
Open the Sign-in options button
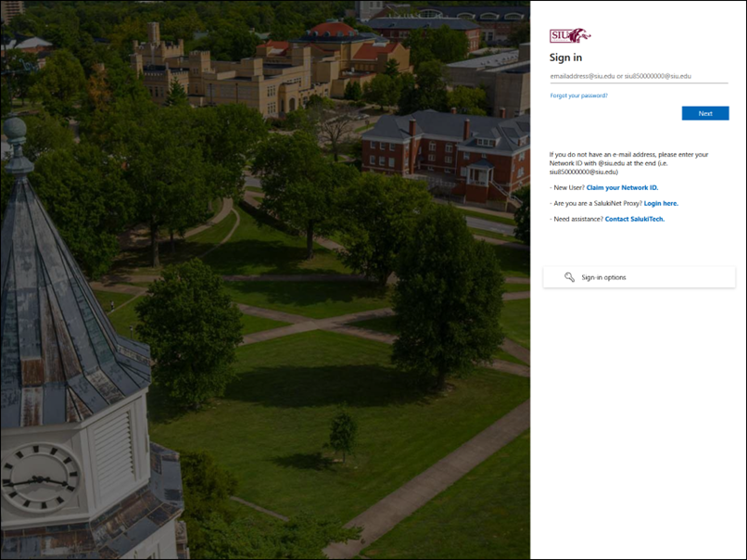[639, 277]
